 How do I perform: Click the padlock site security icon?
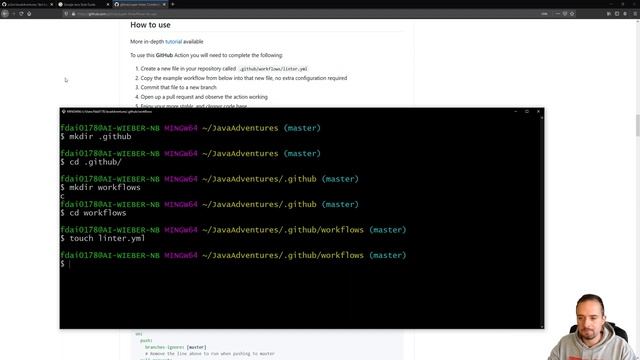73,14
